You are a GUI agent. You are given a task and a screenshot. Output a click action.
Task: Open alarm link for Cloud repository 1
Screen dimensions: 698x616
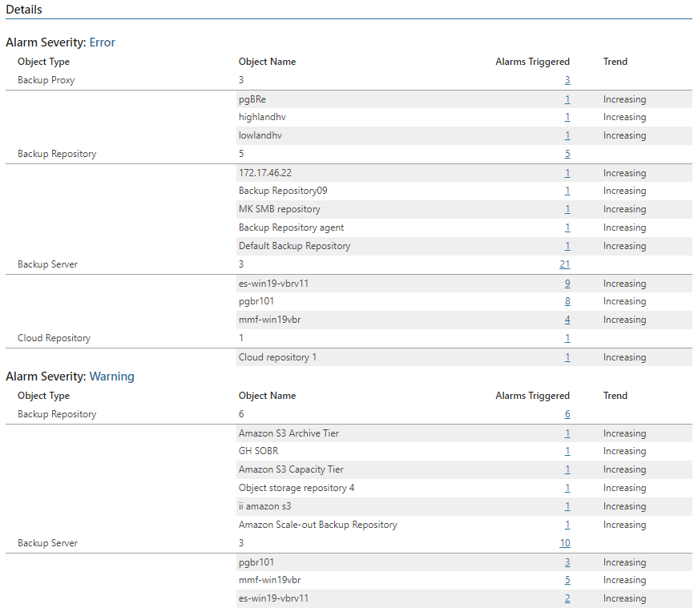567,357
